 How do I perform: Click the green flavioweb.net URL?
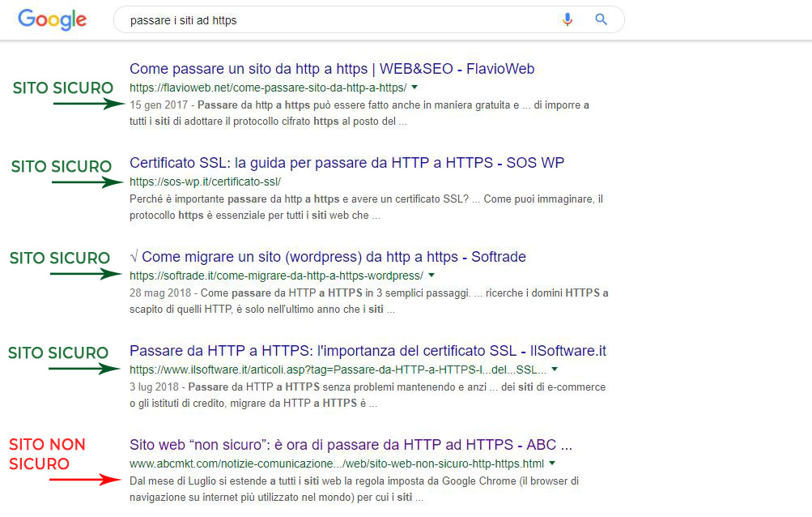267,88
